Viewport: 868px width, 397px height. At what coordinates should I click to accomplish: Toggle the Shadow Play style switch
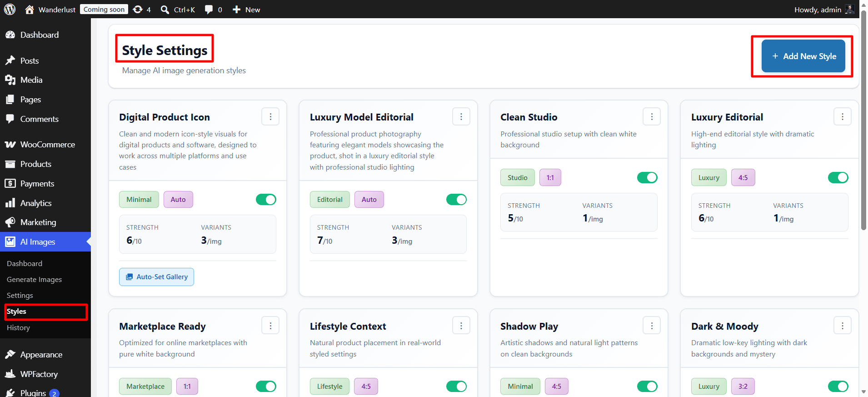647,387
